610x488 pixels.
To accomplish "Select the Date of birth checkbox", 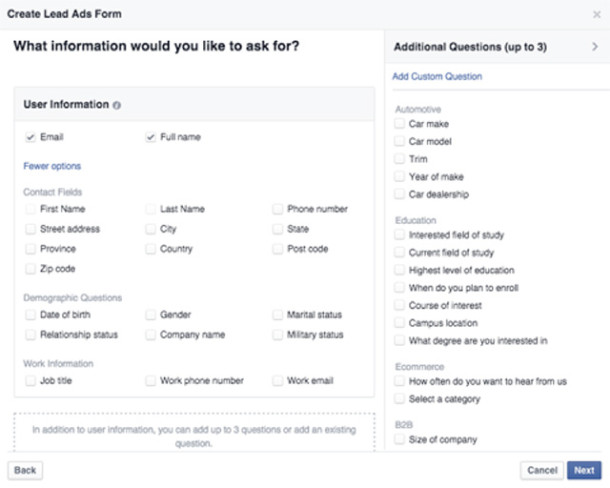I will pyautogui.click(x=31, y=315).
